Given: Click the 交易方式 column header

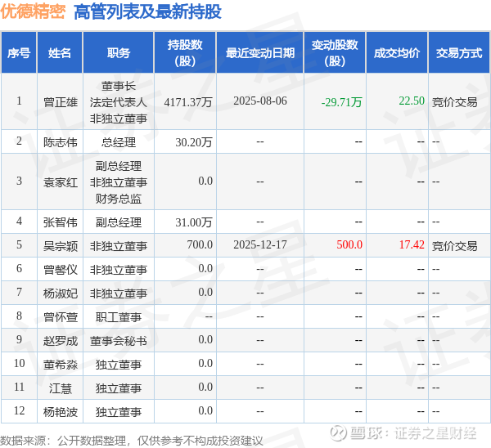Looking at the screenshot, I should 459,52.
